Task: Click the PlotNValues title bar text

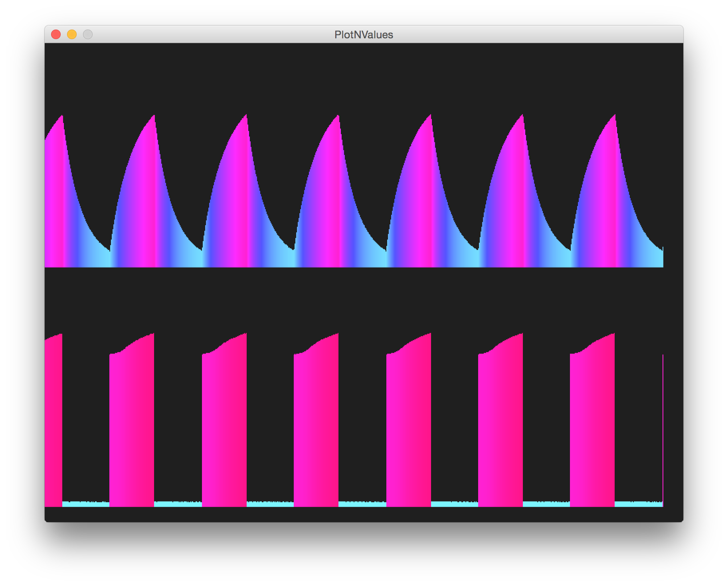Action: pos(364,35)
